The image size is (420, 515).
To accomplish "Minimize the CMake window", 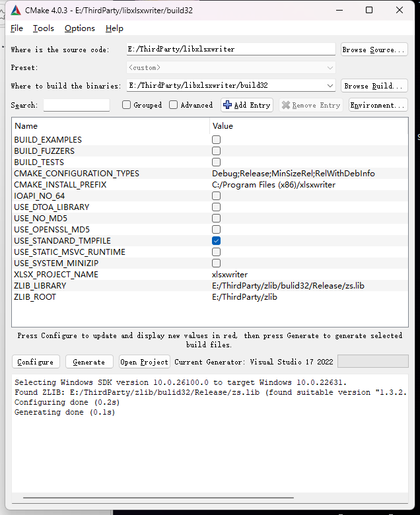I will (x=339, y=10).
